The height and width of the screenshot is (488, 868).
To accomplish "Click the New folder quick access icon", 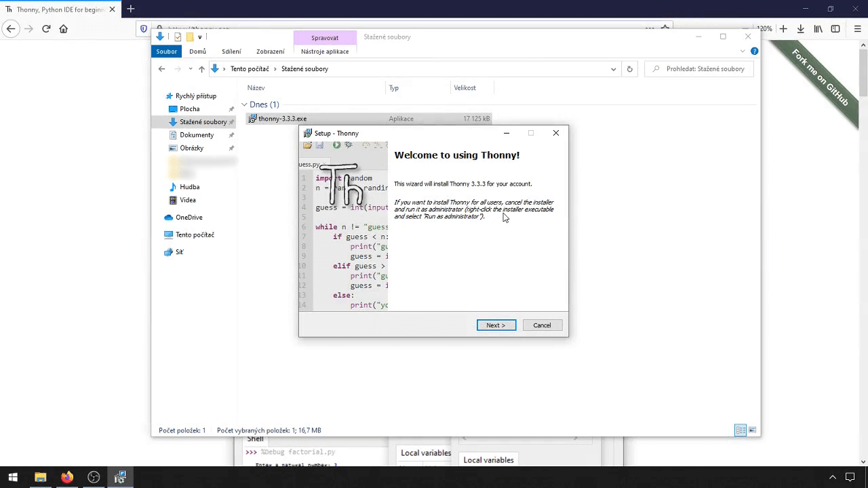I will [190, 37].
